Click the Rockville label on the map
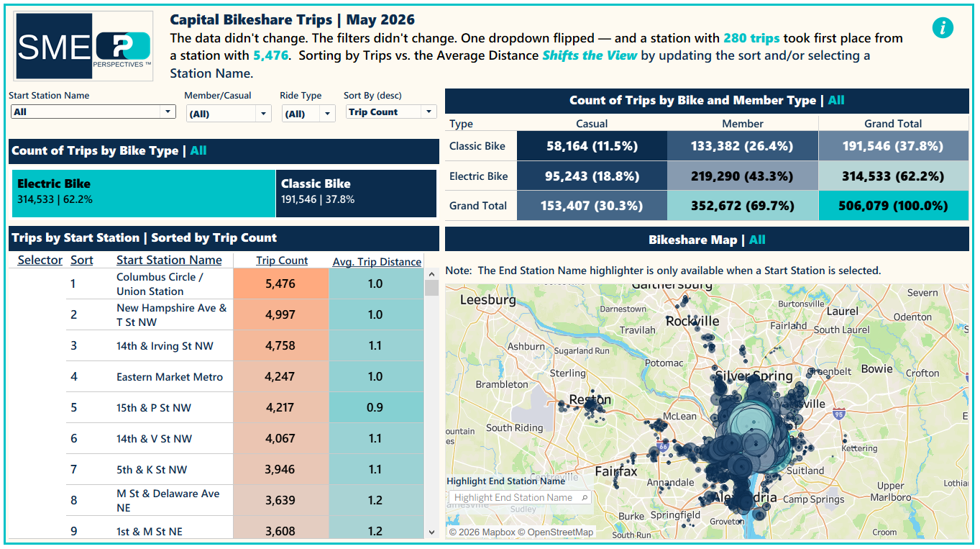The image size is (980, 549). 692,321
